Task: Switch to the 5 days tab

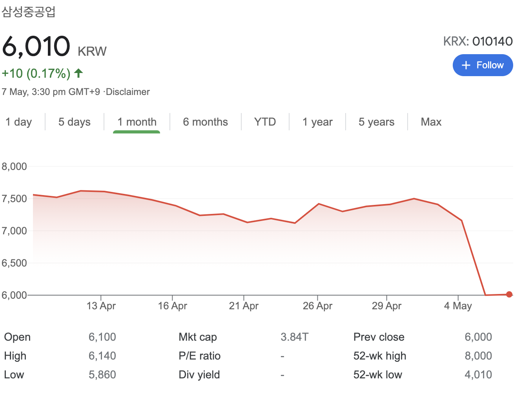Action: click(74, 122)
